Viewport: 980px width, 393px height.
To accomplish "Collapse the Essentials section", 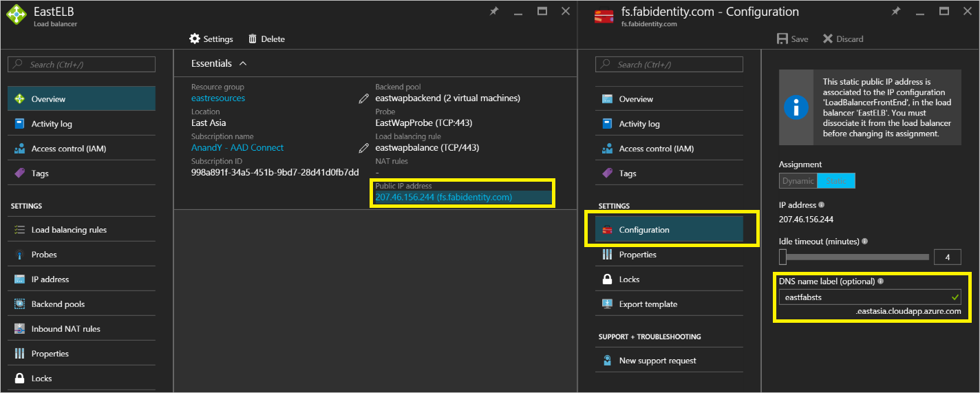I will (242, 63).
